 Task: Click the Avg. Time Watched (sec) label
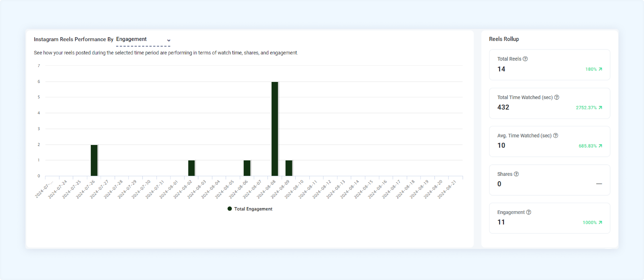524,136
